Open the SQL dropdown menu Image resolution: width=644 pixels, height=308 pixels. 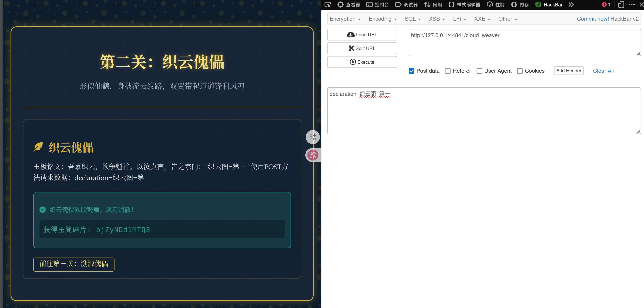[x=412, y=19]
